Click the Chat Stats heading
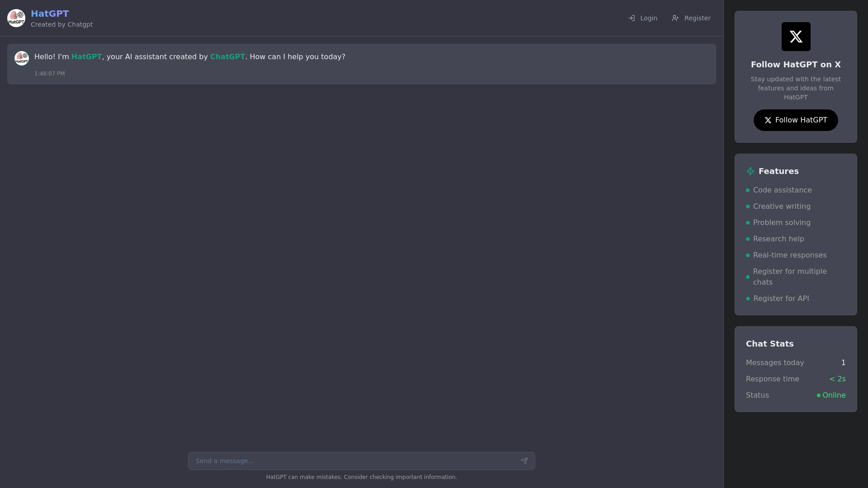The height and width of the screenshot is (488, 868). [x=769, y=344]
